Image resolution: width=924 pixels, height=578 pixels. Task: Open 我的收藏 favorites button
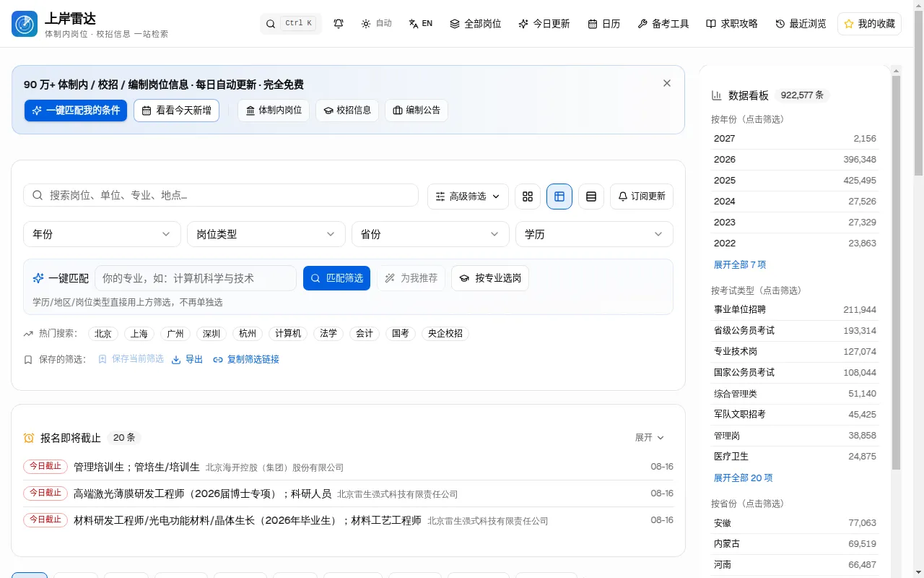869,24
